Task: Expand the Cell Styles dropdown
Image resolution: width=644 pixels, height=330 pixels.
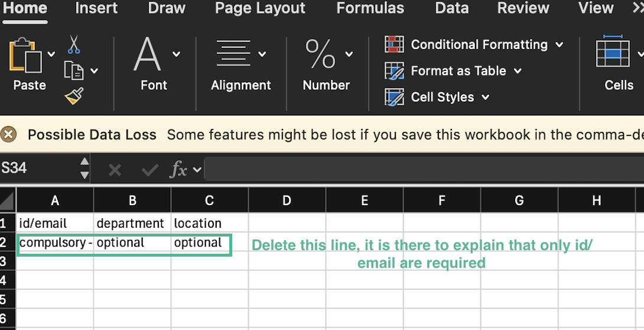Action: (486, 97)
